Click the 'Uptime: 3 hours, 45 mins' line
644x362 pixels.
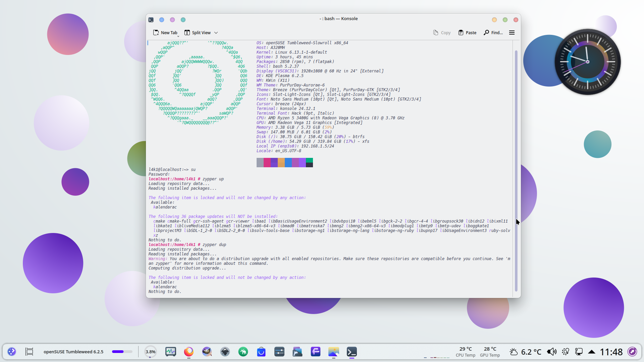click(284, 57)
